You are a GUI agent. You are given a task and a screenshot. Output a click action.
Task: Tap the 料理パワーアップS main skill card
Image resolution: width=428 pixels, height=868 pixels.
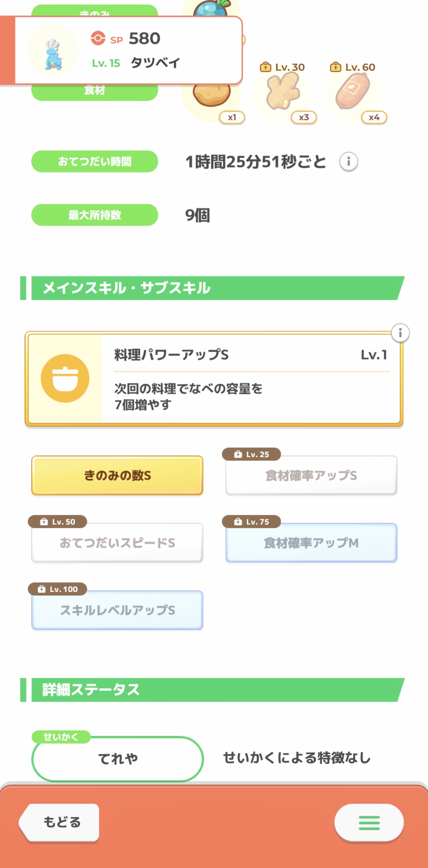coord(251,378)
